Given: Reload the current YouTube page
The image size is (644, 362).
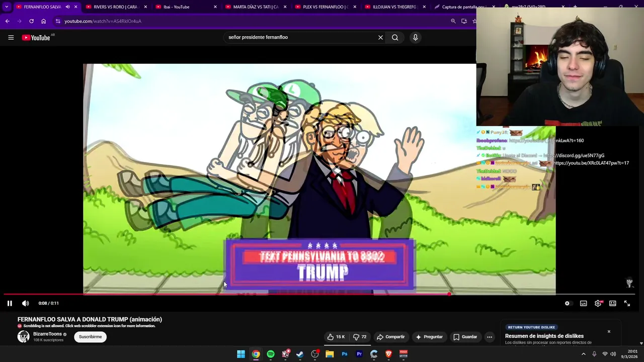Looking at the screenshot, I should click(31, 21).
